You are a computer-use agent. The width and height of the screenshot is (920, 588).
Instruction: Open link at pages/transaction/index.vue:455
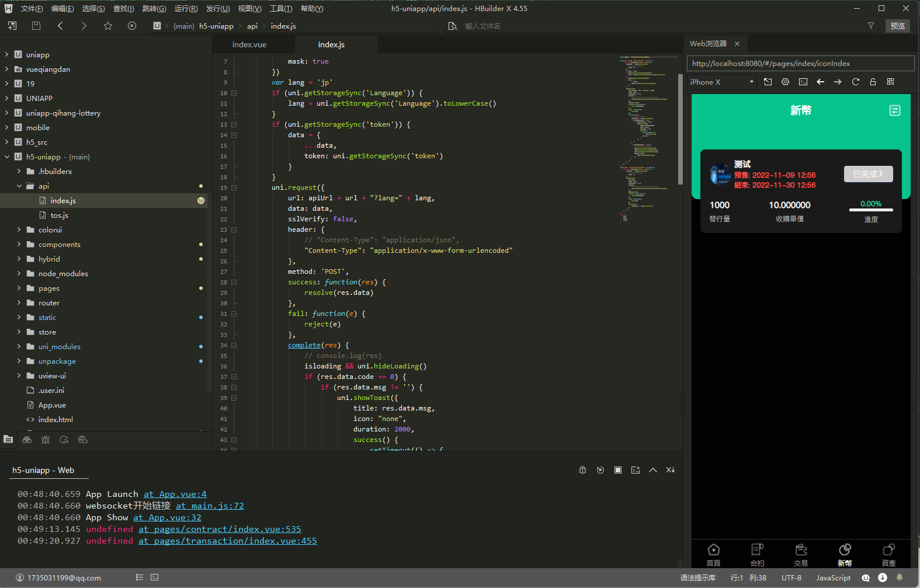click(x=228, y=541)
